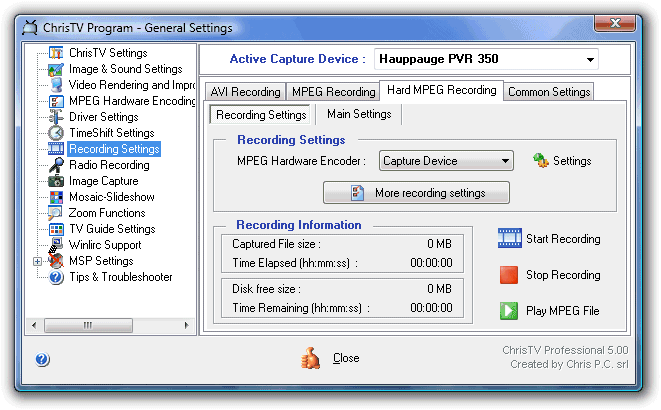Click the ChrisTV Settings tree icon
Image resolution: width=661 pixels, height=410 pixels.
tap(56, 53)
